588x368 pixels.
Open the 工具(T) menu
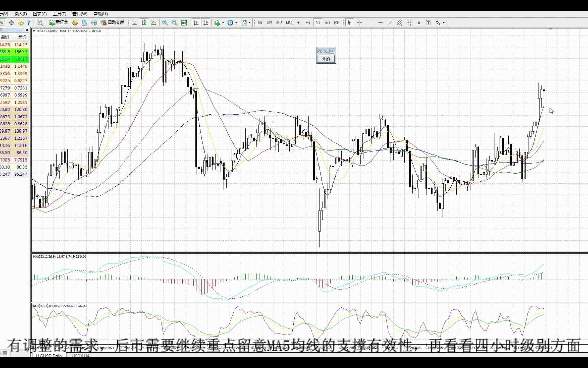[x=59, y=14]
